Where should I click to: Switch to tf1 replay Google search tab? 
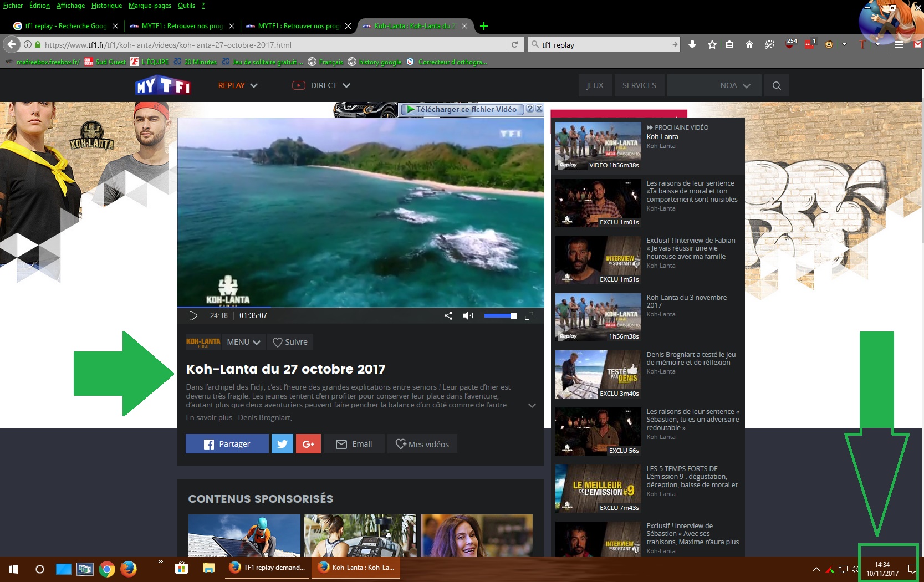pyautogui.click(x=65, y=26)
